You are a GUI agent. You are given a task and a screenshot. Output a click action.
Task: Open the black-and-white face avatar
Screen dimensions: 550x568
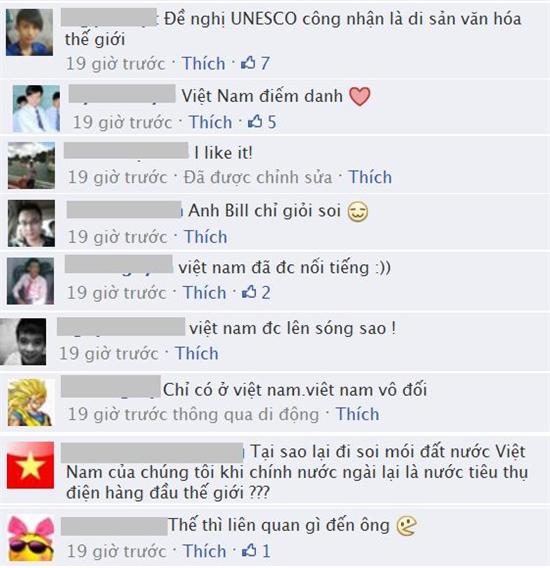pos(23,342)
